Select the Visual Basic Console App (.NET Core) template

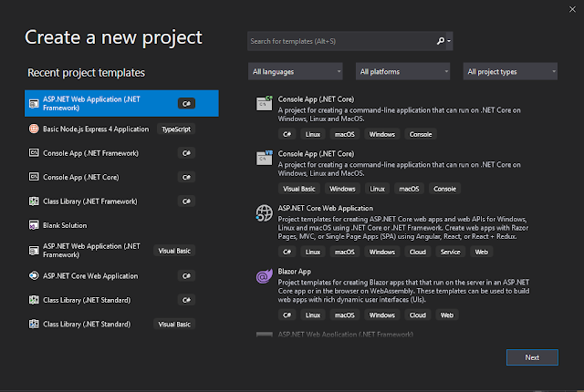[317, 153]
